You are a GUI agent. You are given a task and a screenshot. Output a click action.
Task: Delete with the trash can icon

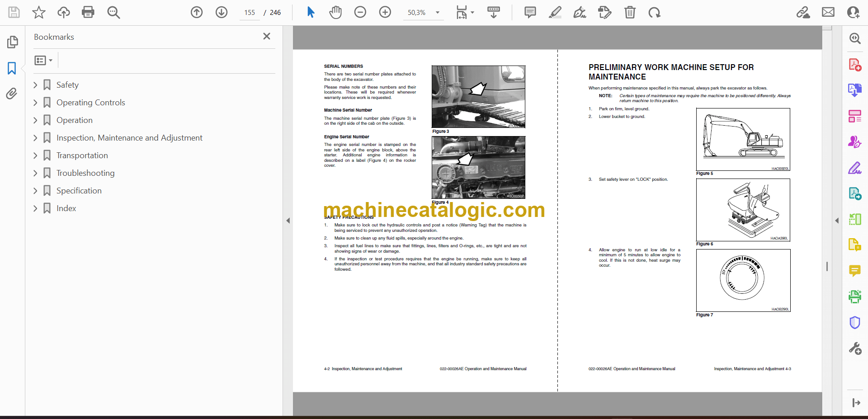(630, 12)
